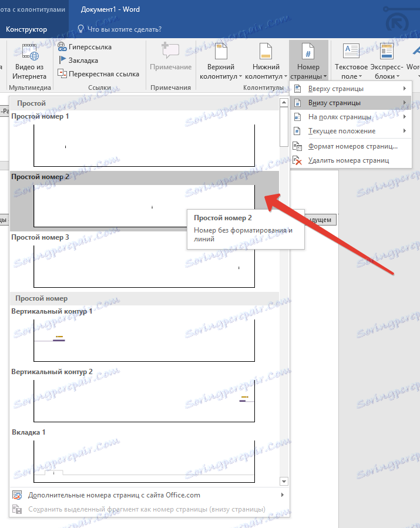
Task: Click the Формат номеров страниц icon
Action: click(297, 146)
